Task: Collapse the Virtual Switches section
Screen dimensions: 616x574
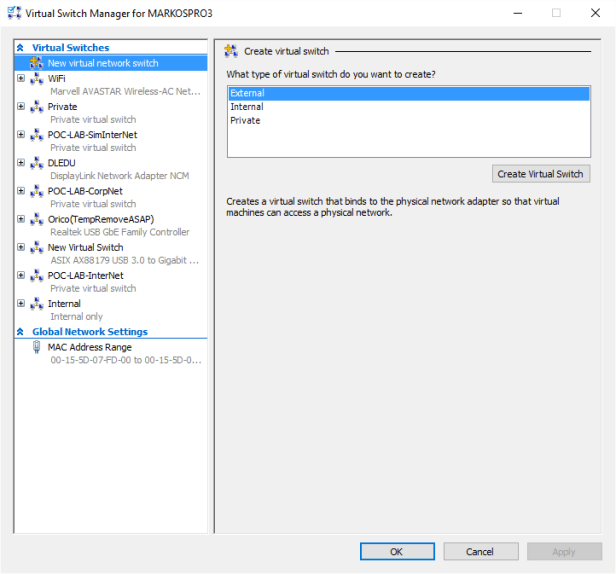Action: [21, 48]
